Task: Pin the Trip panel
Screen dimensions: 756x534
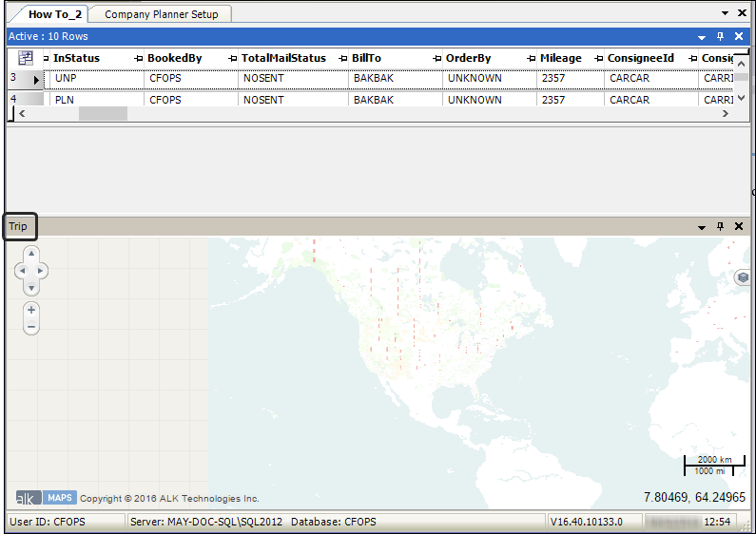Action: [x=720, y=227]
